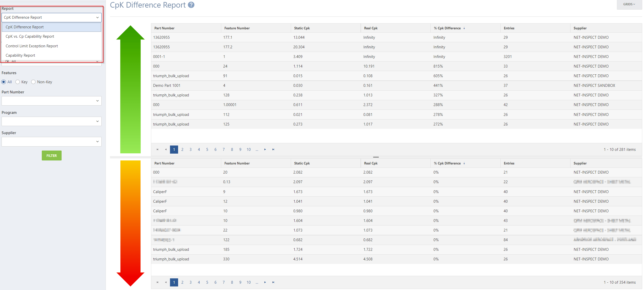Jump to last page of the top grid
Viewport: 644px width, 290px height.
[x=273, y=149]
